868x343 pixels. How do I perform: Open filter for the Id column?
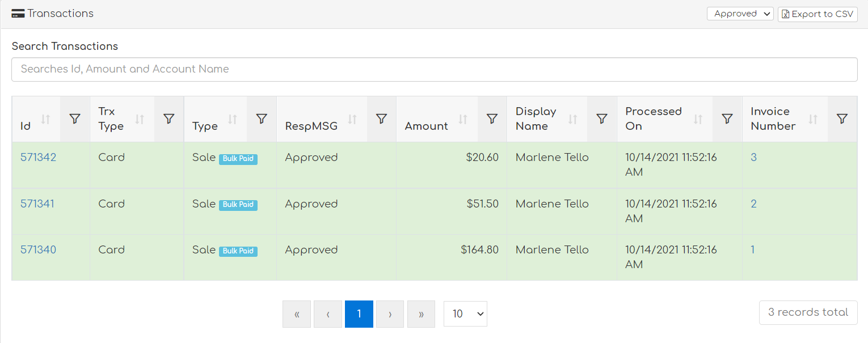point(75,119)
